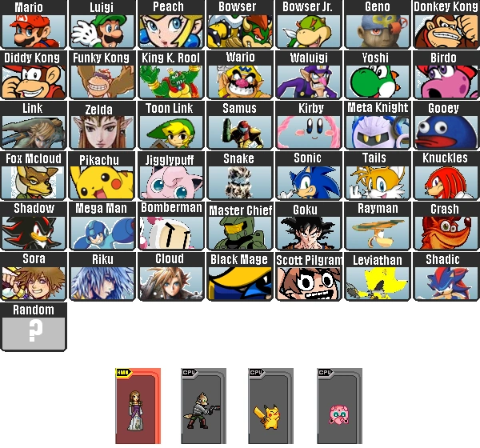Screen dimensions: 480x448
Task: Toggle CPU tag on Pikachu slot
Action: (x=257, y=372)
